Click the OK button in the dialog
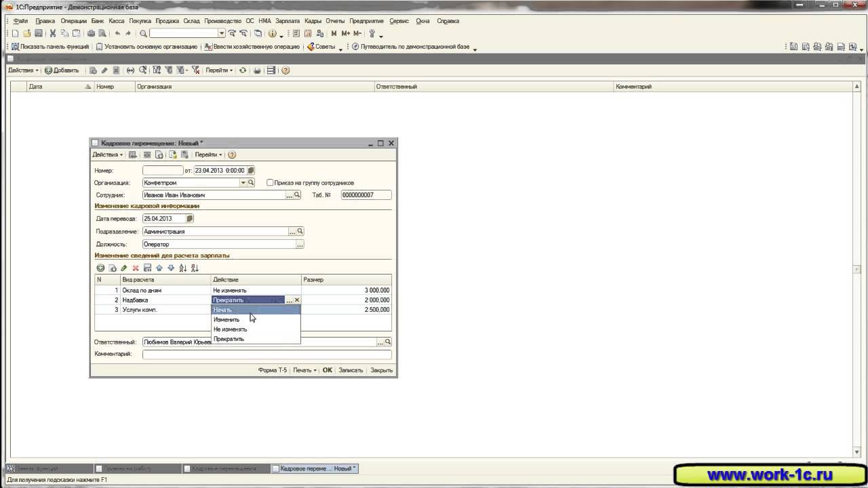The height and width of the screenshot is (488, 868). pos(328,371)
